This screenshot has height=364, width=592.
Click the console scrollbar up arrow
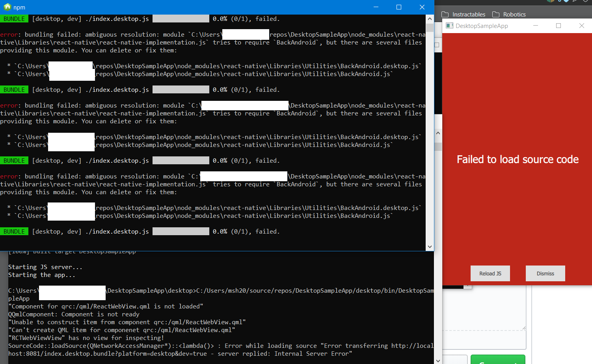click(429, 18)
